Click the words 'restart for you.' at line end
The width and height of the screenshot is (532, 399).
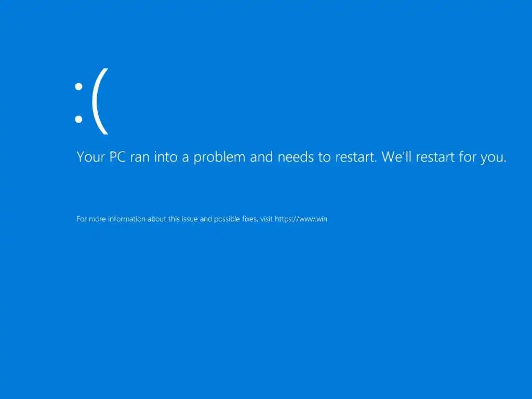point(461,157)
